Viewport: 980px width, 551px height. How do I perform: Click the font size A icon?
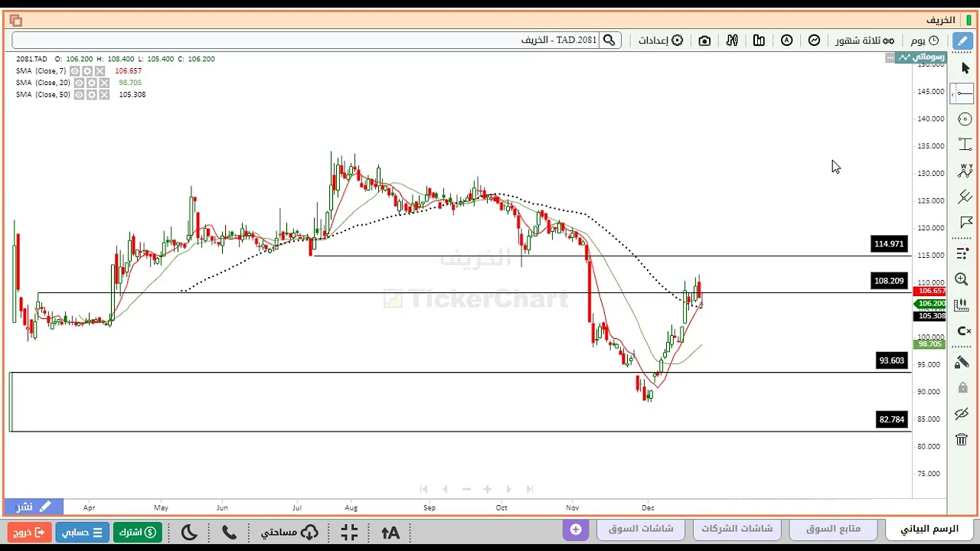(390, 532)
